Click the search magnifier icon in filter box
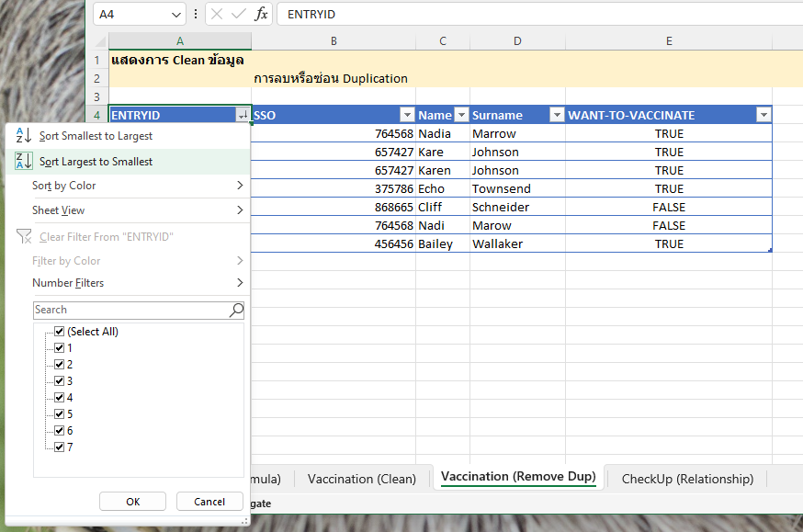Viewport: 803px width, 532px height. coord(236,310)
